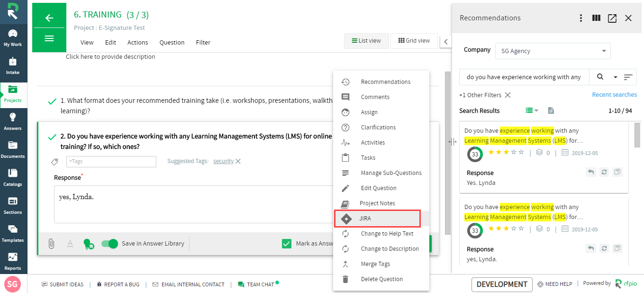Open the Intake sidebar section
This screenshot has width=644, height=293.
(13, 66)
